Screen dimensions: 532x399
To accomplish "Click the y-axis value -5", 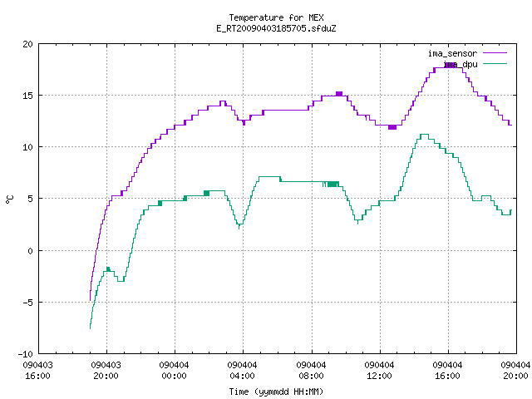I will (26, 303).
